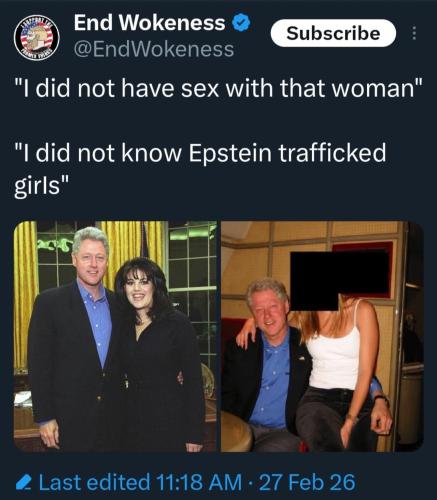Image resolution: width=437 pixels, height=500 pixels.
Task: View the Last edited history link
Action: point(94,482)
